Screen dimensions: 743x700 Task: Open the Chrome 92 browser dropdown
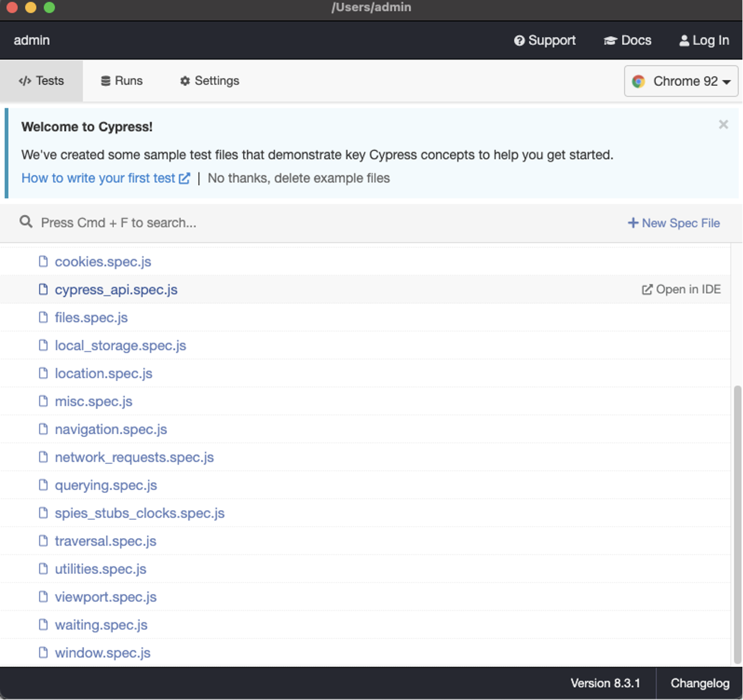coord(681,81)
